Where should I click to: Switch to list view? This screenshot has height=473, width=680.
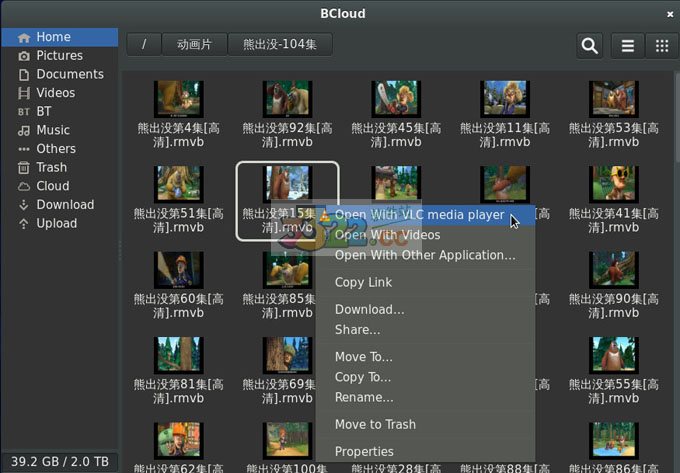tap(628, 45)
